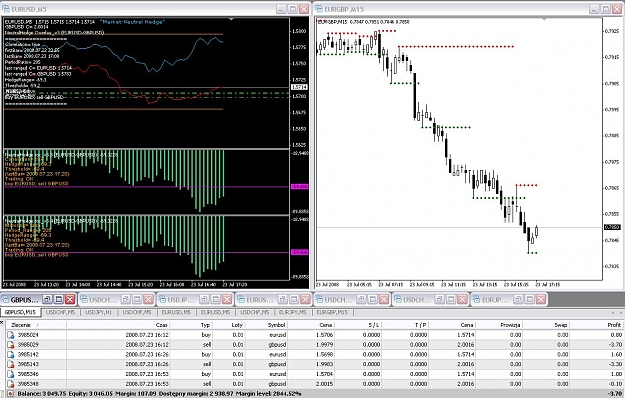The width and height of the screenshot is (625, 398).
Task: Maximize the EURGBP,M15 chart window
Action: (x=606, y=9)
